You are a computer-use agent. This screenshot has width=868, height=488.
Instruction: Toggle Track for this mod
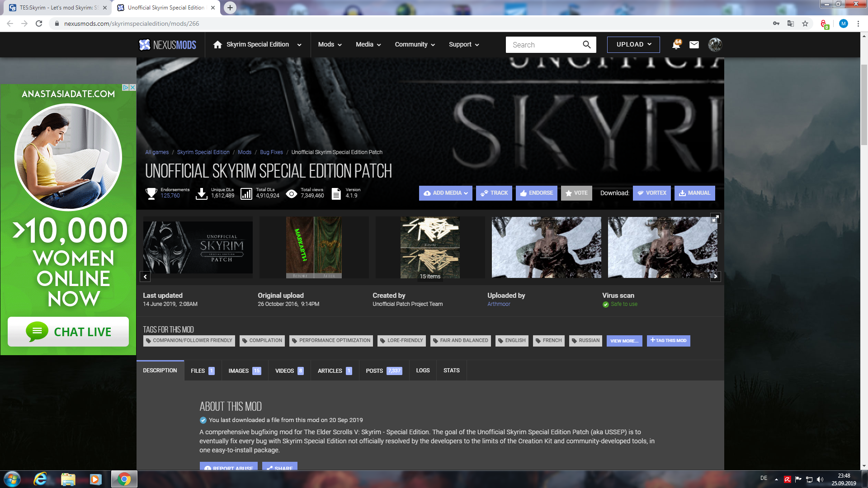[x=494, y=193]
